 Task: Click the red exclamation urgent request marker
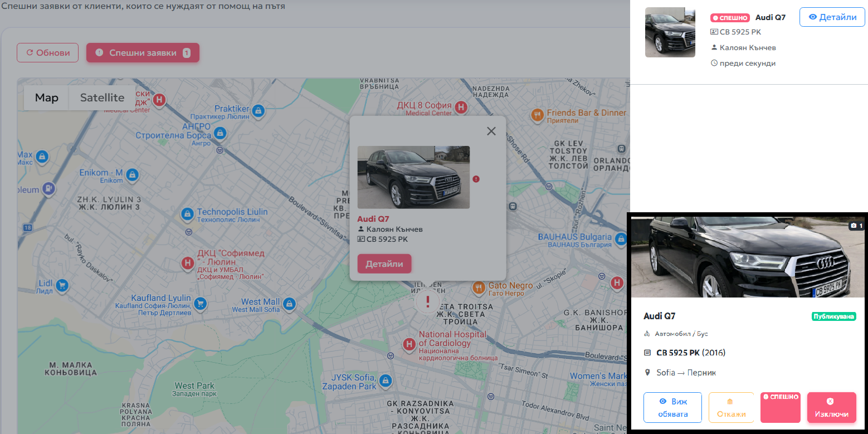[428, 302]
